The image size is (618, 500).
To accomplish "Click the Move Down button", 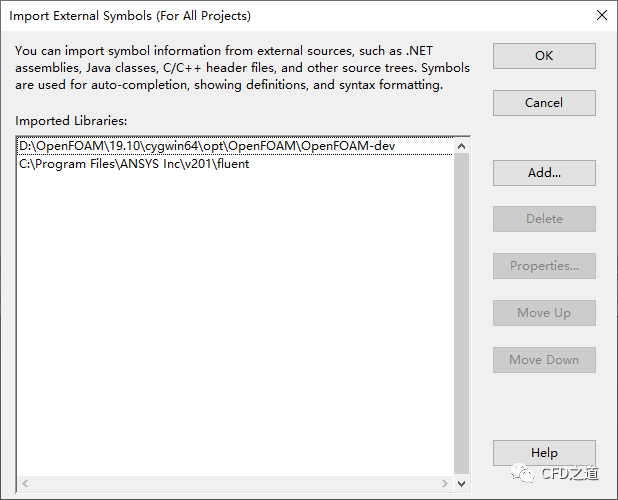I will click(x=544, y=360).
